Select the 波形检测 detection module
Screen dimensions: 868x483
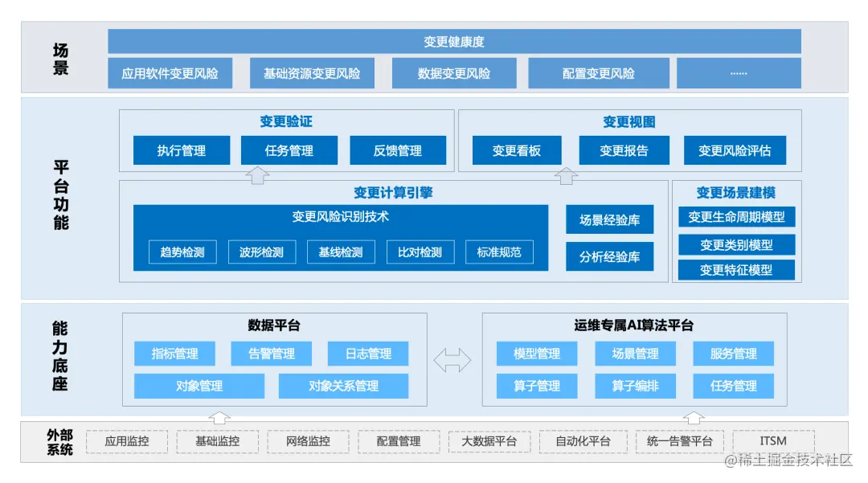click(x=262, y=252)
